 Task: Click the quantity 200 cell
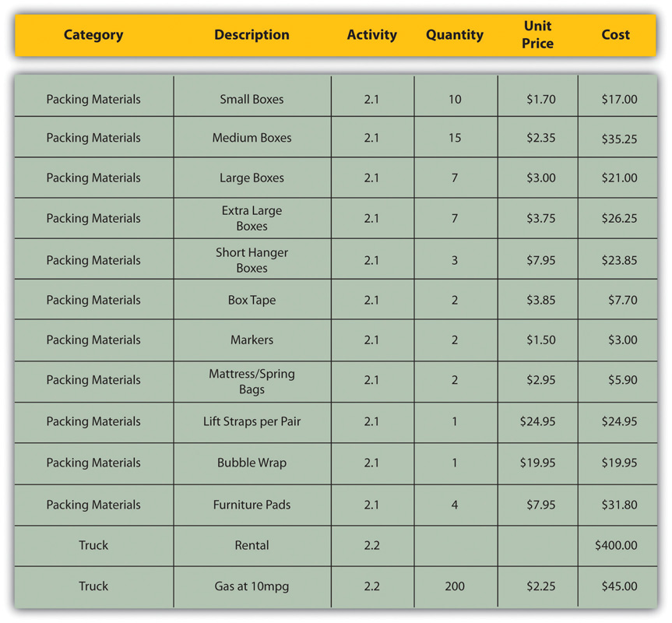(454, 586)
